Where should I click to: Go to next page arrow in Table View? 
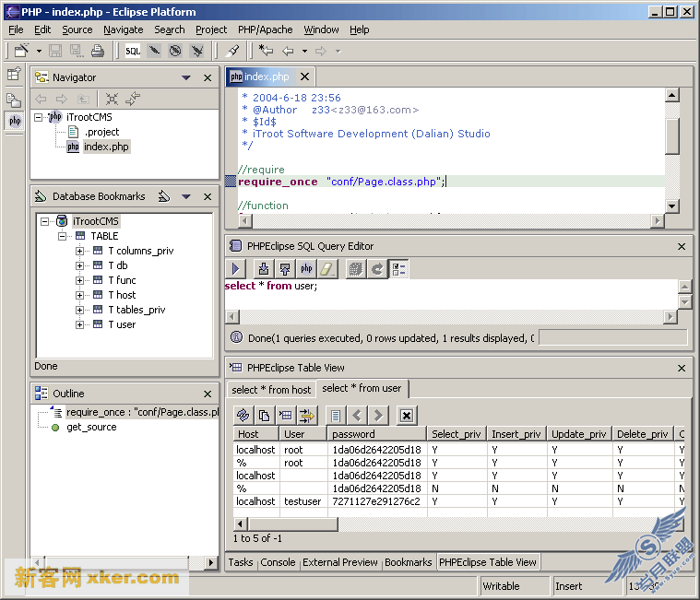378,416
